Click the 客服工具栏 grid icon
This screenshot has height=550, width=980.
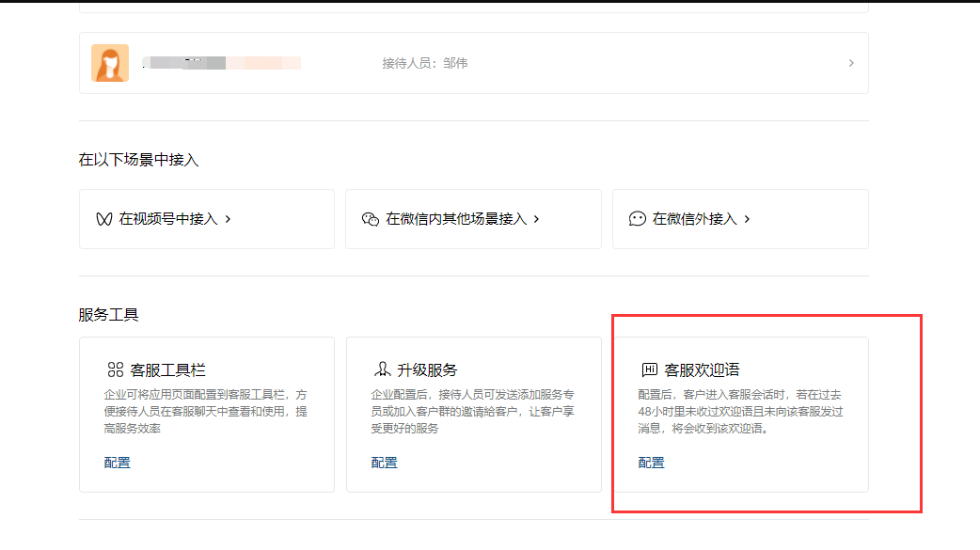coord(115,369)
